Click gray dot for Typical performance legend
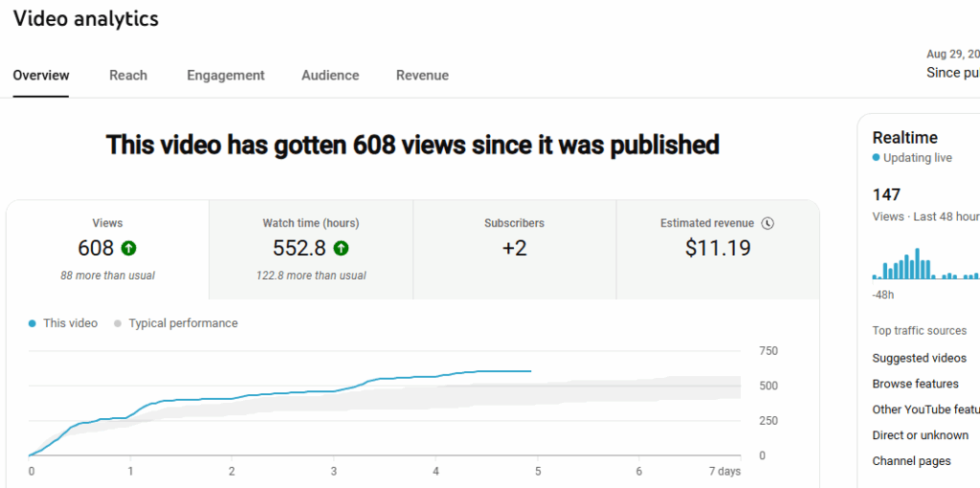 pos(119,323)
